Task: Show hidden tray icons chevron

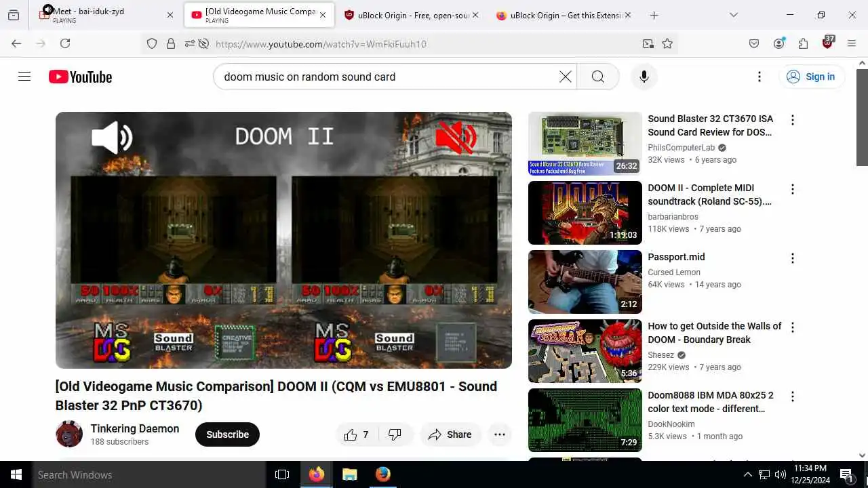Action: point(748,474)
